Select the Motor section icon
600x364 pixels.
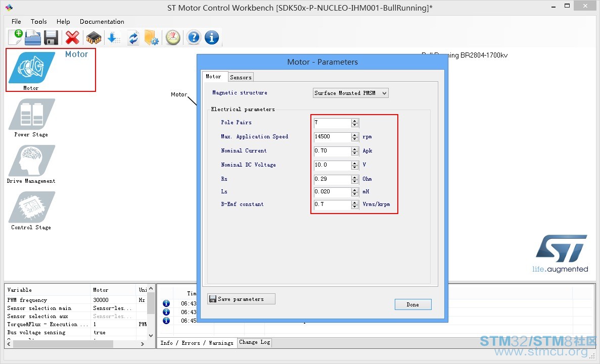(x=32, y=68)
